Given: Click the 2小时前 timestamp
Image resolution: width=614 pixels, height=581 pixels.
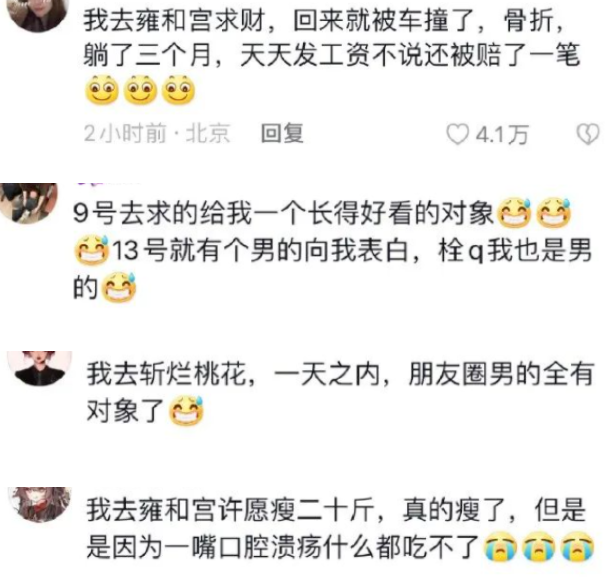Looking at the screenshot, I should point(125,134).
